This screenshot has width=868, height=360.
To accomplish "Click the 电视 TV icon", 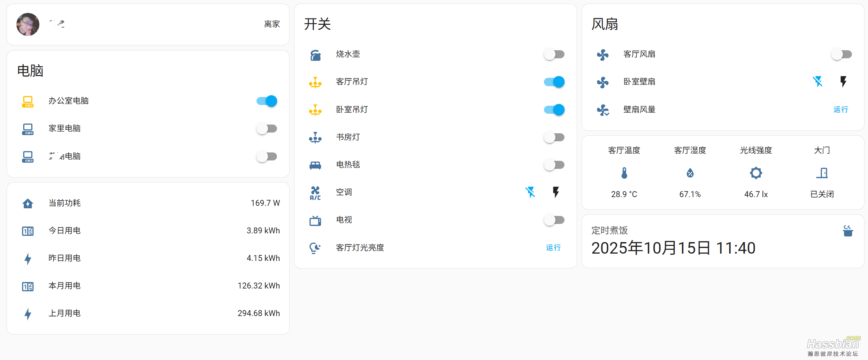I will 315,220.
